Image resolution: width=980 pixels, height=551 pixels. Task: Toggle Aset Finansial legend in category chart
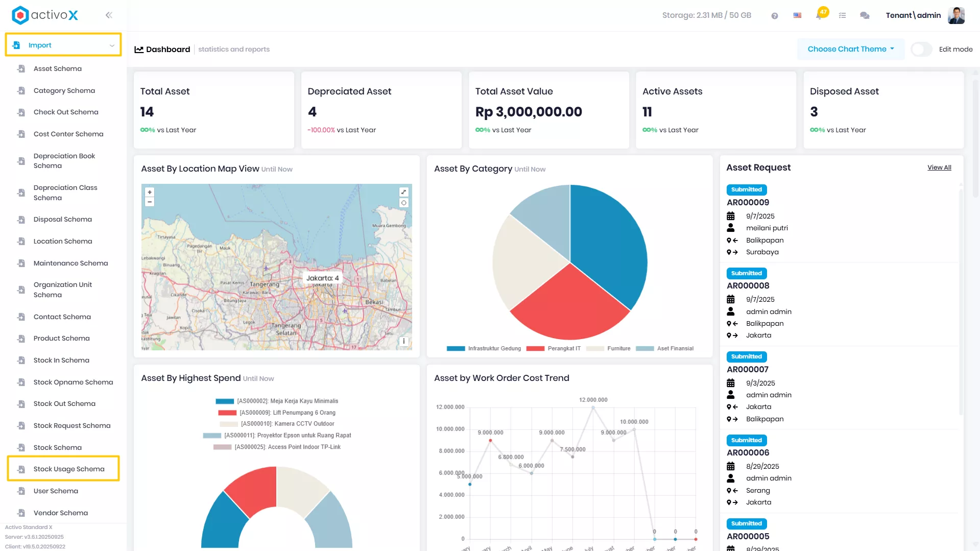(x=665, y=349)
